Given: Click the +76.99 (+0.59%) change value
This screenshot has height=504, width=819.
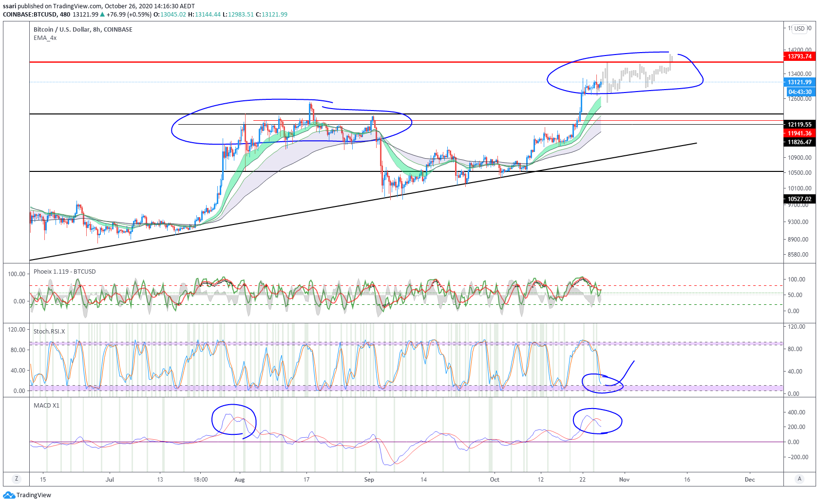Looking at the screenshot, I should 129,15.
